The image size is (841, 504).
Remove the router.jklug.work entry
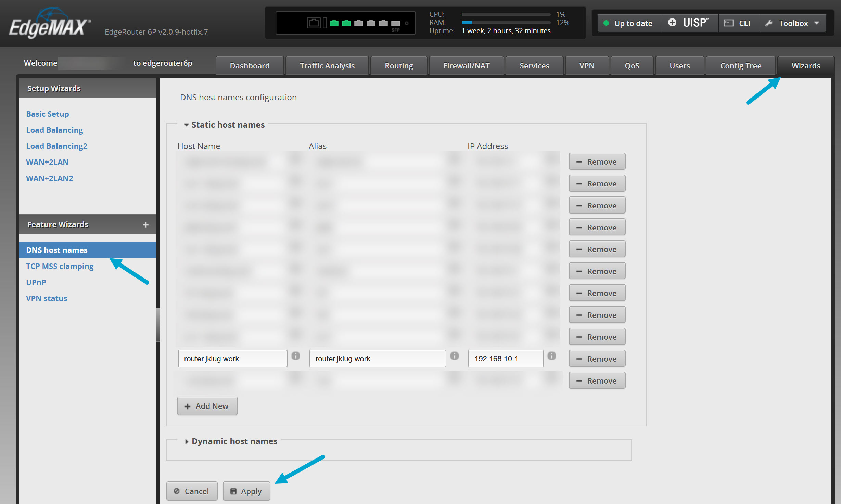tap(597, 359)
